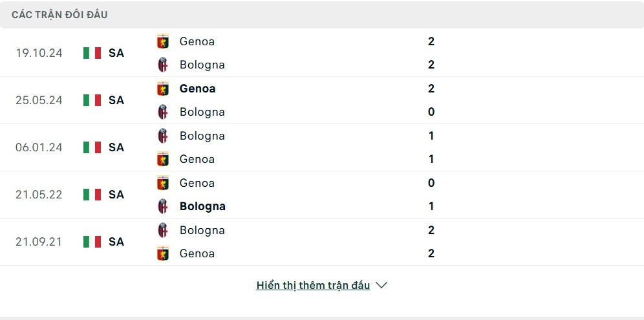
Task: Select bold Genoa name in 25.05.24 match
Action: click(198, 89)
